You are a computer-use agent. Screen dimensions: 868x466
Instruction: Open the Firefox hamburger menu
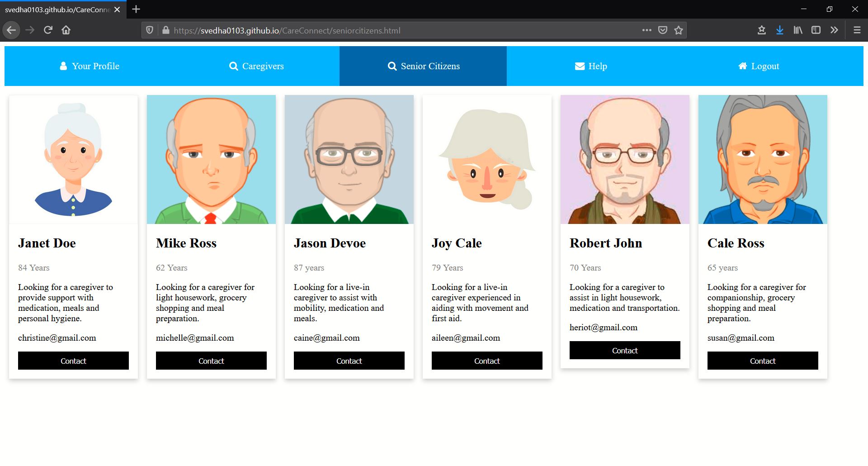pos(857,30)
